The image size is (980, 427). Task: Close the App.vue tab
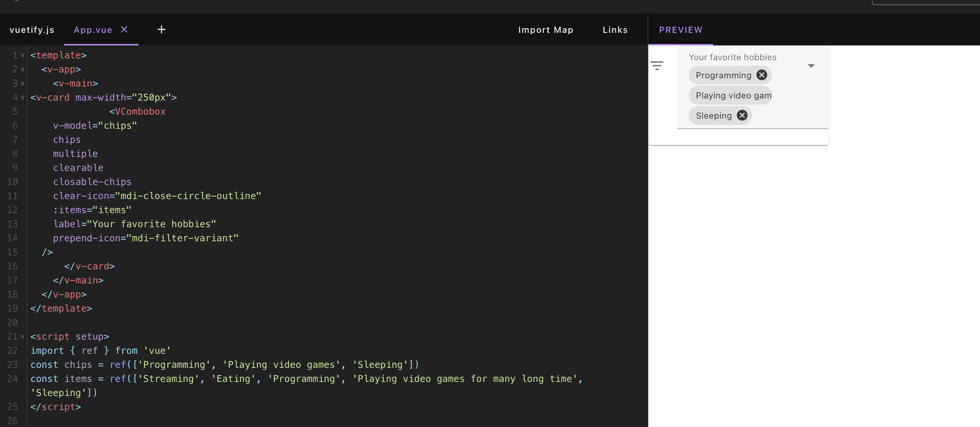(124, 30)
